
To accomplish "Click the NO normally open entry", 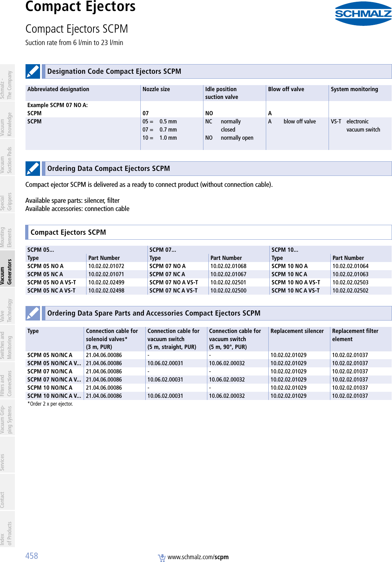I will pyautogui.click(x=229, y=138).
